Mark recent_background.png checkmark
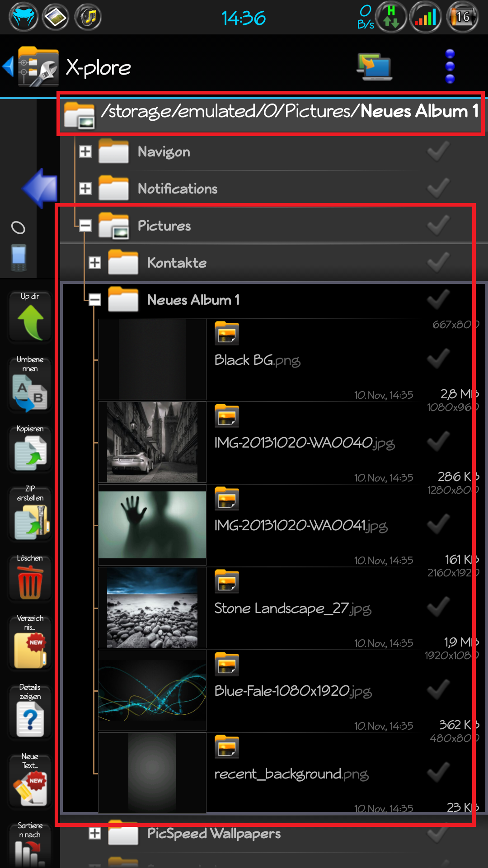Viewport: 488px width, 868px height. pyautogui.click(x=438, y=773)
